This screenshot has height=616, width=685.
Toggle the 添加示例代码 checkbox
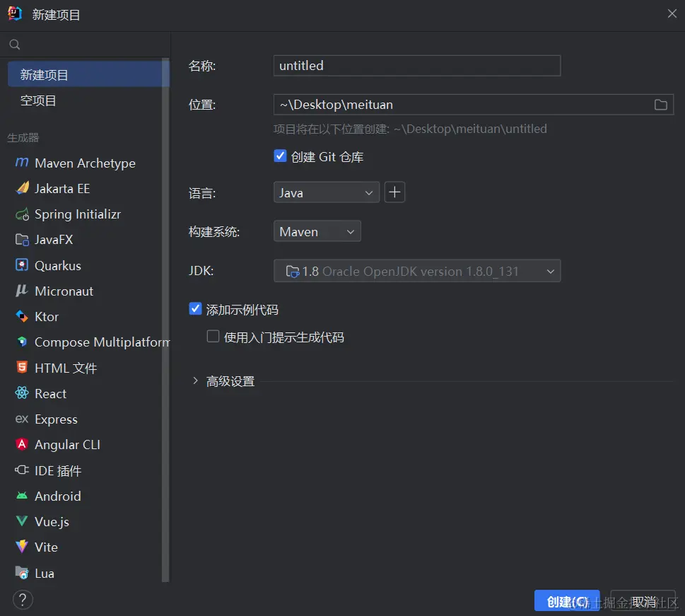click(x=195, y=308)
